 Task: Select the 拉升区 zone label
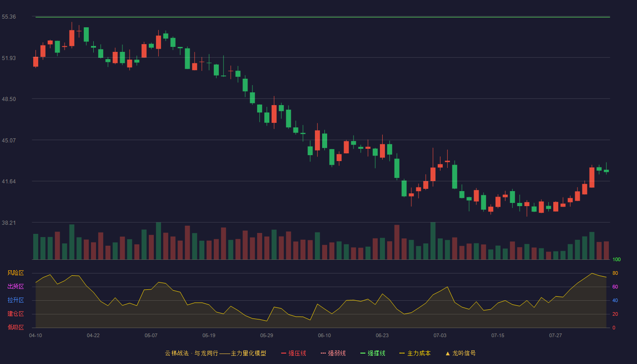pos(15,300)
